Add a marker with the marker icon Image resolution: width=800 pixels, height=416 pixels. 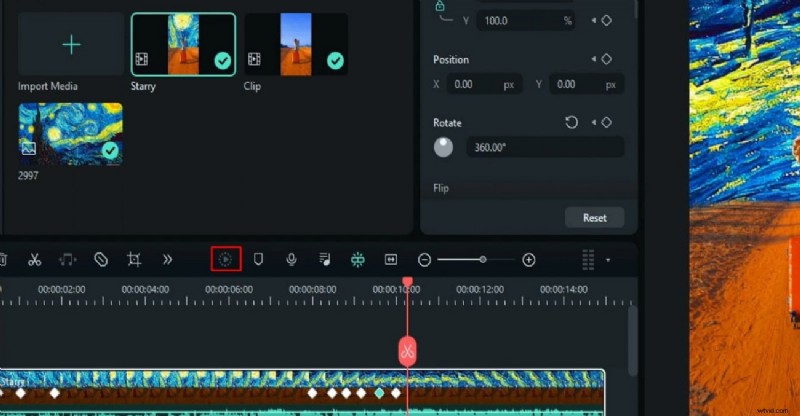pos(258,260)
